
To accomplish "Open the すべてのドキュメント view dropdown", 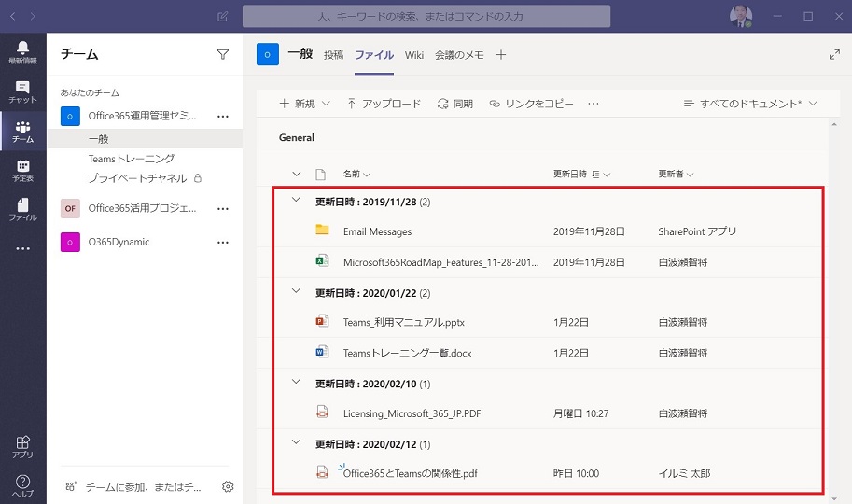I will point(750,104).
